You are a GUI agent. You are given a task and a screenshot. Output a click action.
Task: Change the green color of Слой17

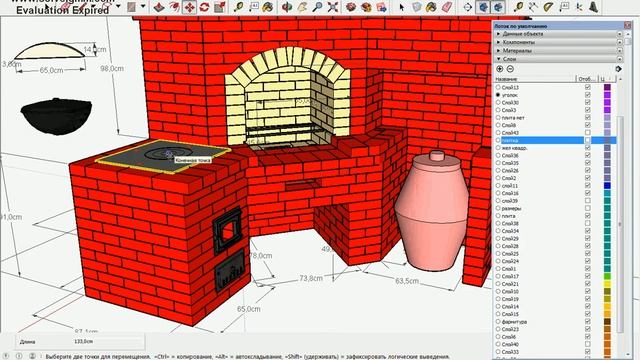pos(607,276)
